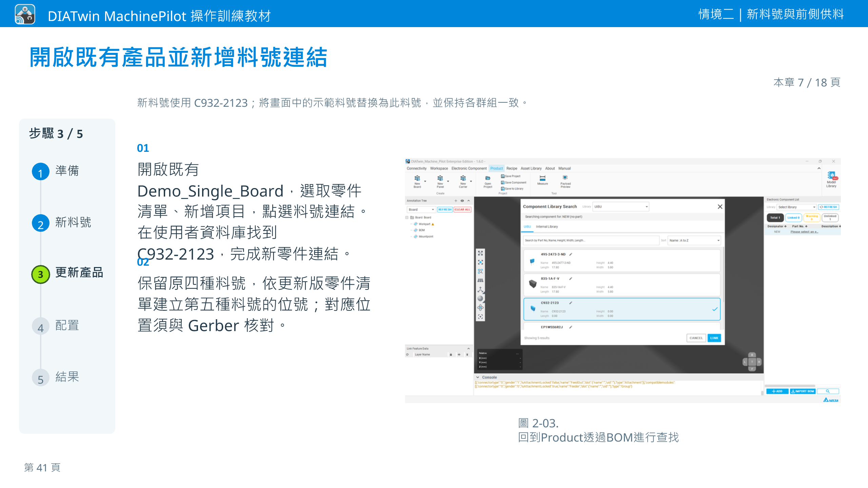Open the UIBU library dropdown in dialog
The image size is (868, 488).
click(621, 207)
